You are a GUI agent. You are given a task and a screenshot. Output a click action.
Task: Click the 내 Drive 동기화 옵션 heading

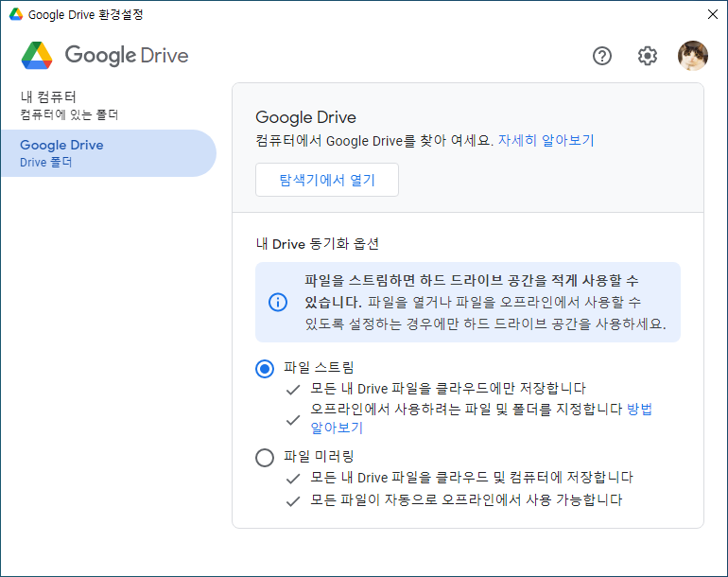(318, 244)
